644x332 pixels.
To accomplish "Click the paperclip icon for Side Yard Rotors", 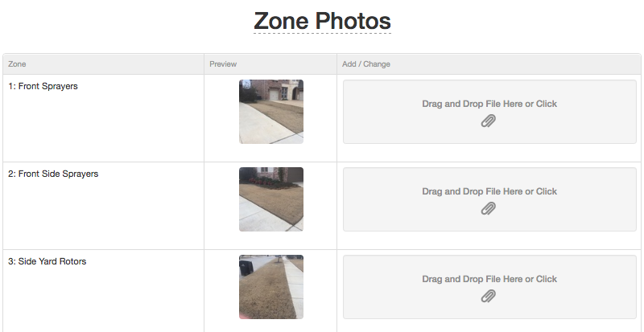I will pyautogui.click(x=489, y=296).
